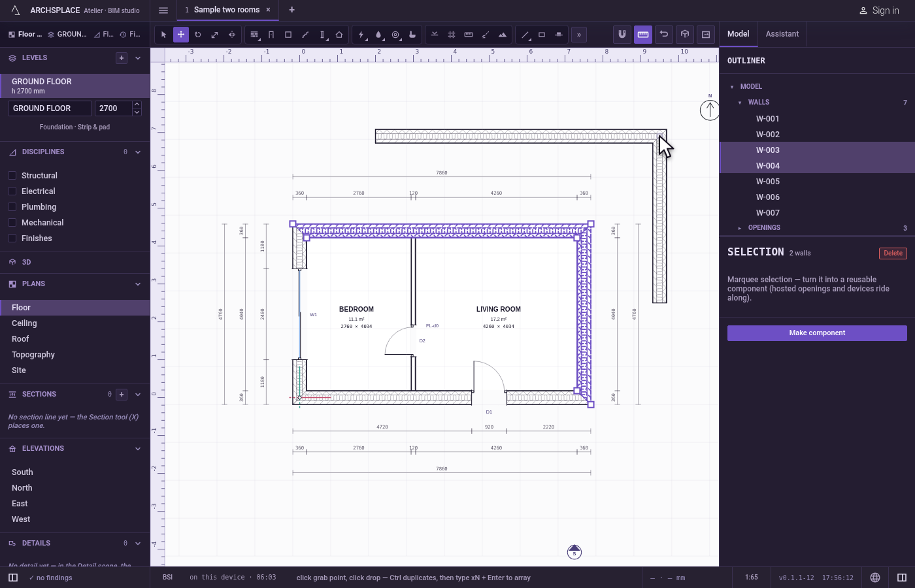The image size is (915, 588).
Task: Switch to the Model tab
Action: 739,34
